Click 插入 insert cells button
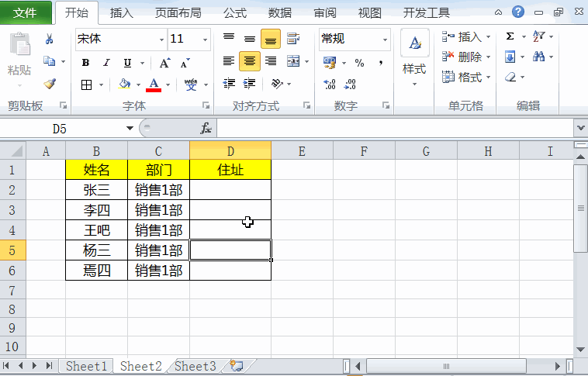Viewport: 588px width, 376px height. [466, 36]
